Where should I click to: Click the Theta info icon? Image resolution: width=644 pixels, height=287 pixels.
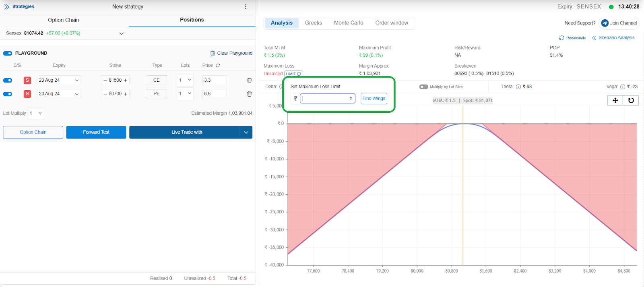[x=518, y=87]
